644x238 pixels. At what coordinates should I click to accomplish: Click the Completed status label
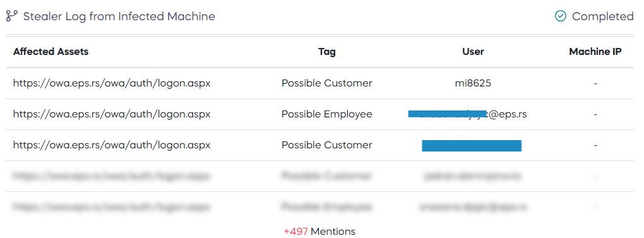602,16
